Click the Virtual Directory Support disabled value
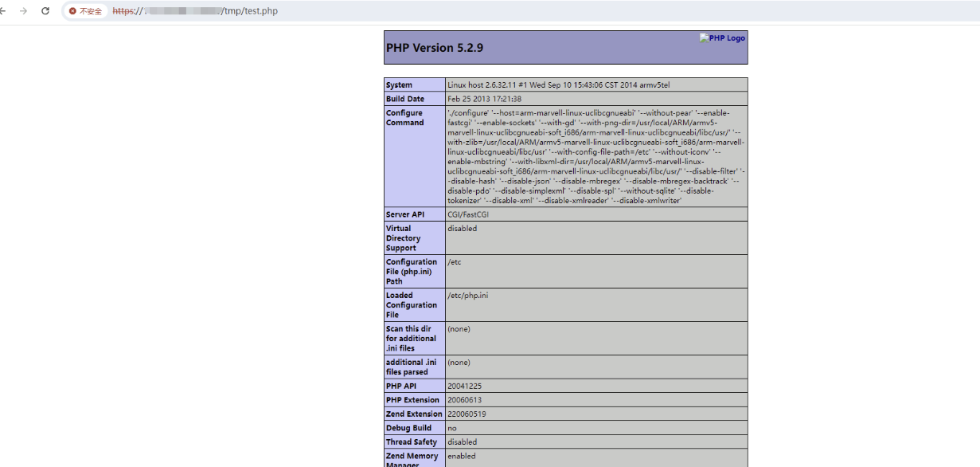This screenshot has width=980, height=467. 463,229
